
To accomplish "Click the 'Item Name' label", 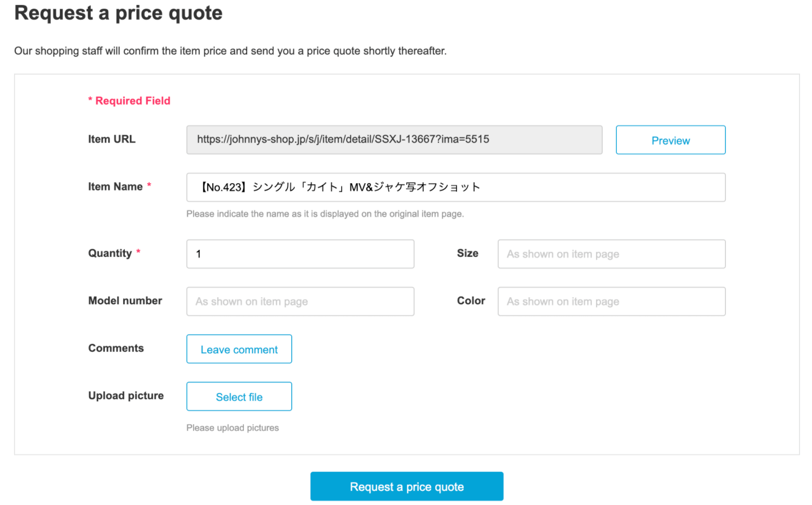I will coord(115,187).
